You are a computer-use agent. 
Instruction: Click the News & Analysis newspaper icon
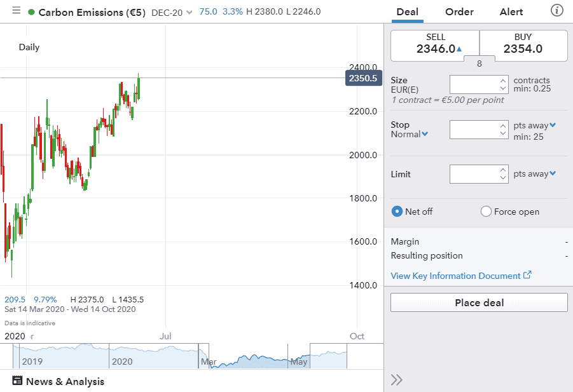(17, 381)
